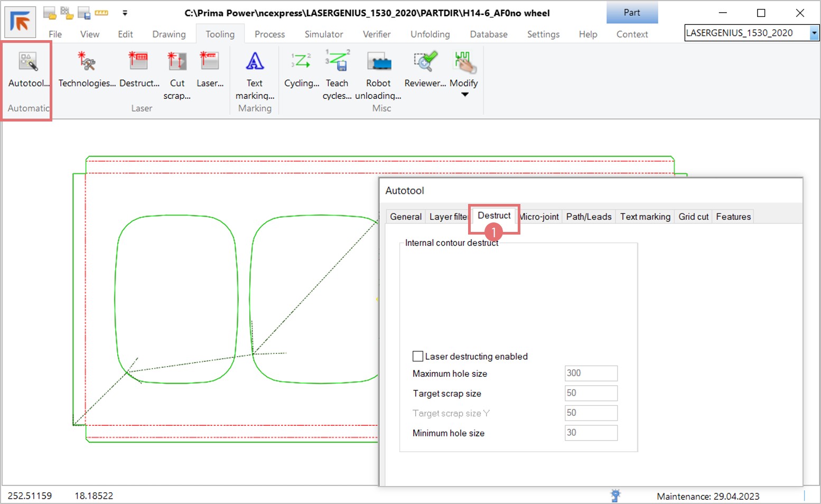The width and height of the screenshot is (821, 504).
Task: Switch to the Process ribbon tab
Action: [x=269, y=34]
